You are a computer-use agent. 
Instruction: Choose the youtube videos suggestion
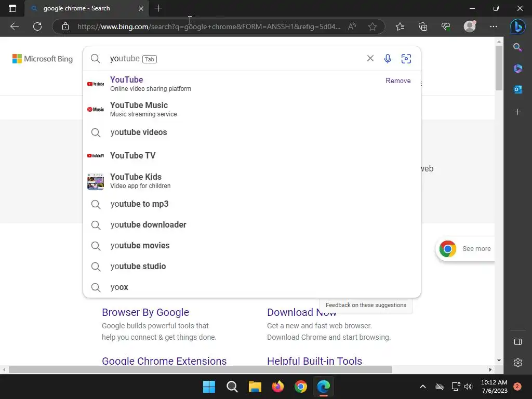tap(252, 132)
